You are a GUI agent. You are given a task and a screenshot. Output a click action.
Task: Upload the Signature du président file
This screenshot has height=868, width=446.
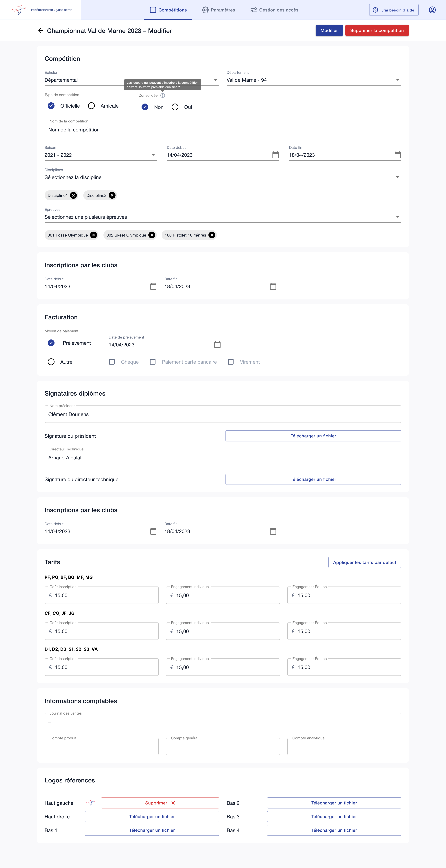coord(313,436)
